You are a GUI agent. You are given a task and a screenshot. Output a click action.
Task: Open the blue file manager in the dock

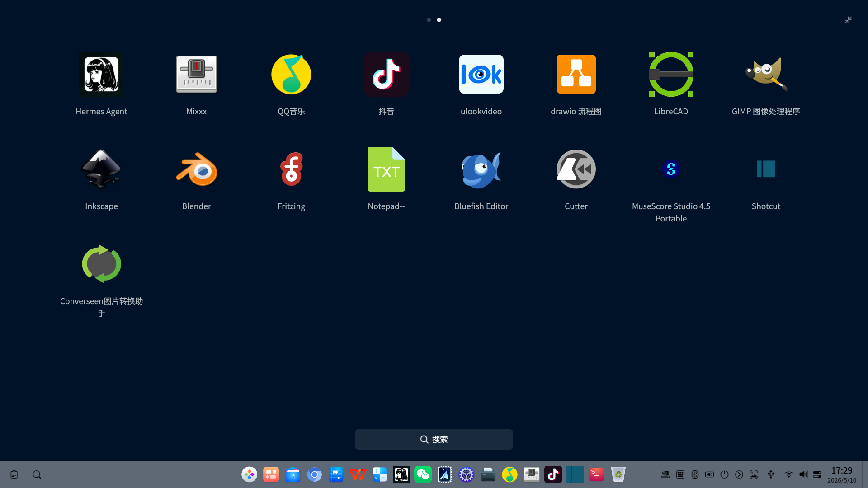point(293,474)
